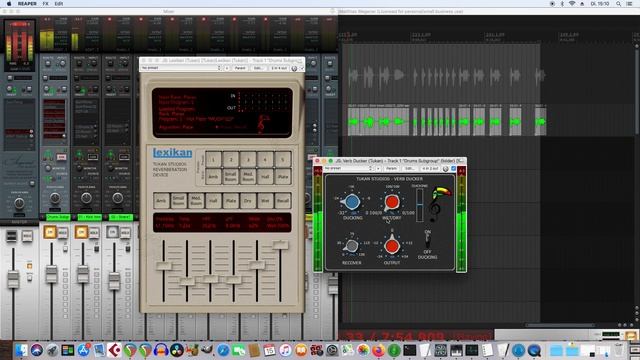640x360 pixels.
Task: Open the '4 in 2 out' routing in Verb Ducker
Action: [430, 169]
